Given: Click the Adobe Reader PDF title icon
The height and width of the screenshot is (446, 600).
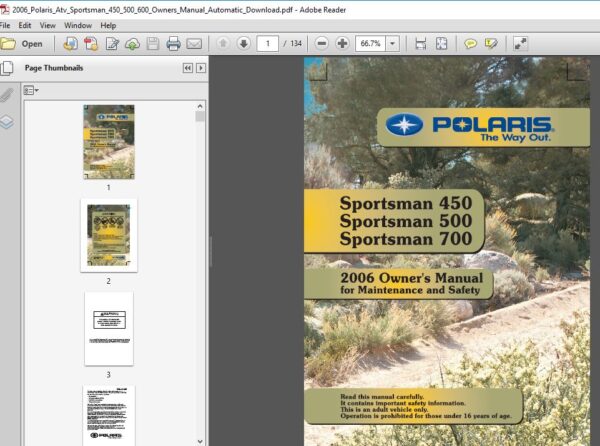Looking at the screenshot, I should [x=5, y=10].
